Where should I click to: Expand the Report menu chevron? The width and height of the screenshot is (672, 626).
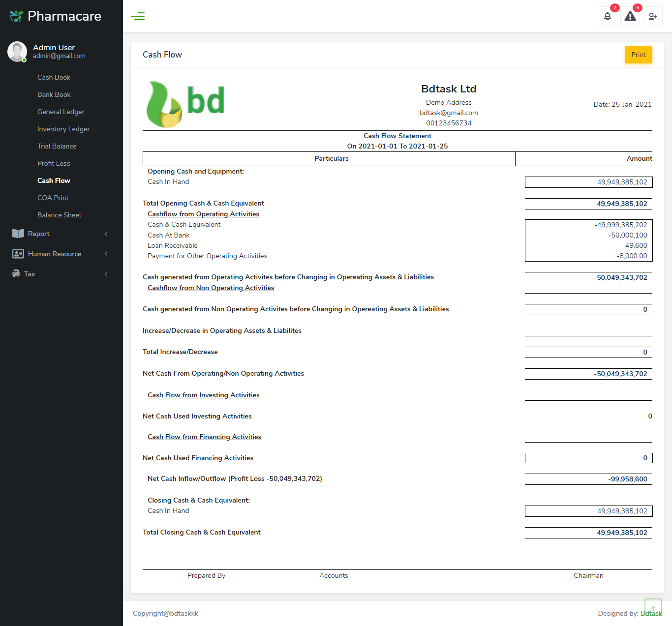tap(106, 234)
